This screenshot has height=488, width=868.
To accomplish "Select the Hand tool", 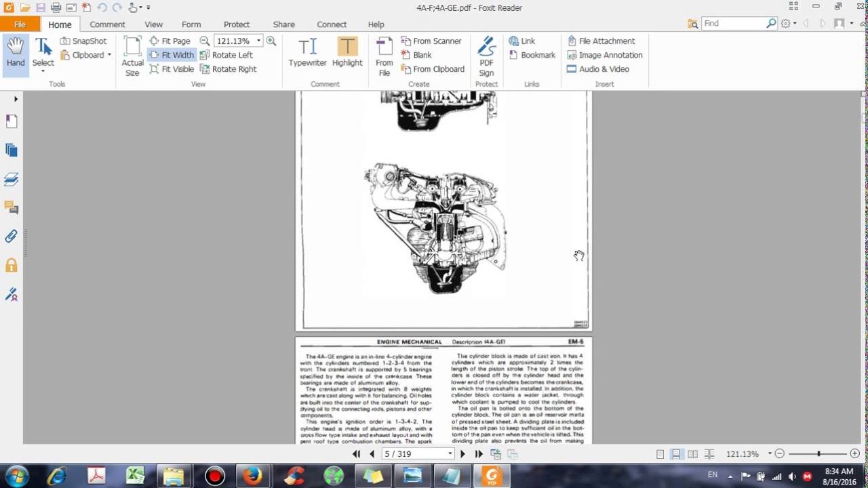I will click(16, 54).
